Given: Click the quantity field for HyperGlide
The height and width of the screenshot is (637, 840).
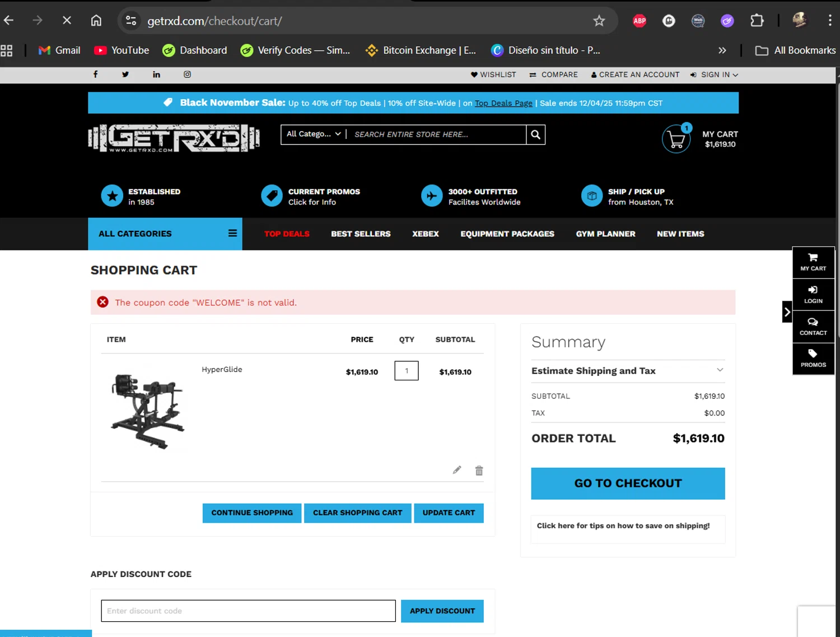Looking at the screenshot, I should [407, 371].
